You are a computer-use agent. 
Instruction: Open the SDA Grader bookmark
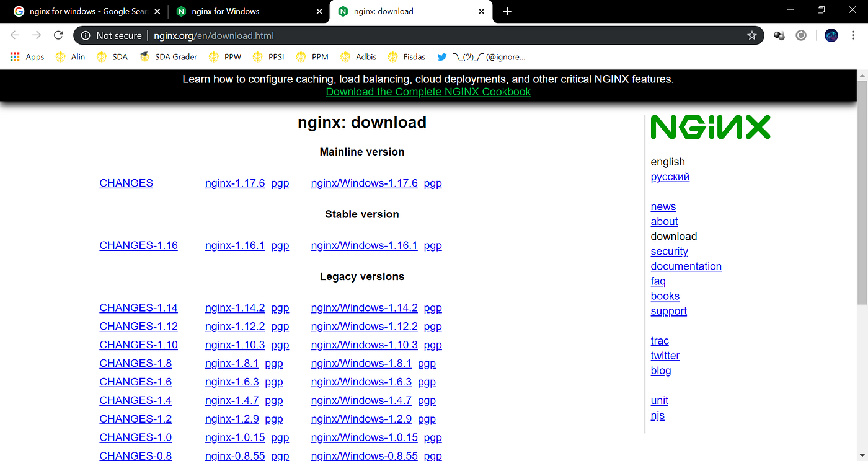[168, 57]
